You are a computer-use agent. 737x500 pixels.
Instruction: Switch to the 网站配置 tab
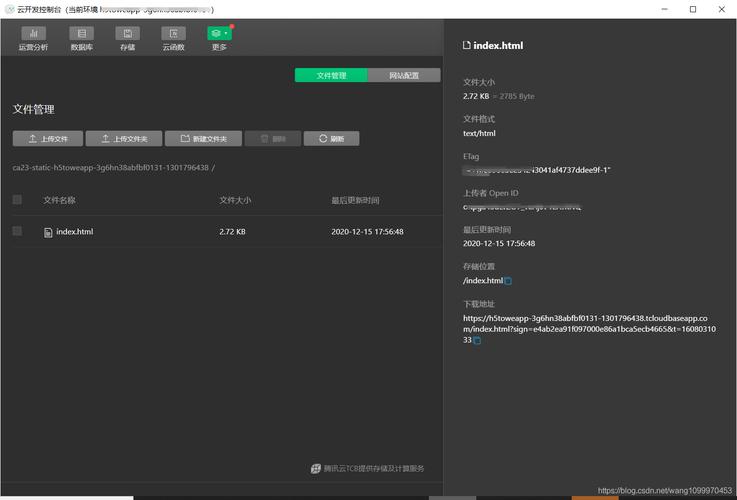tap(404, 75)
